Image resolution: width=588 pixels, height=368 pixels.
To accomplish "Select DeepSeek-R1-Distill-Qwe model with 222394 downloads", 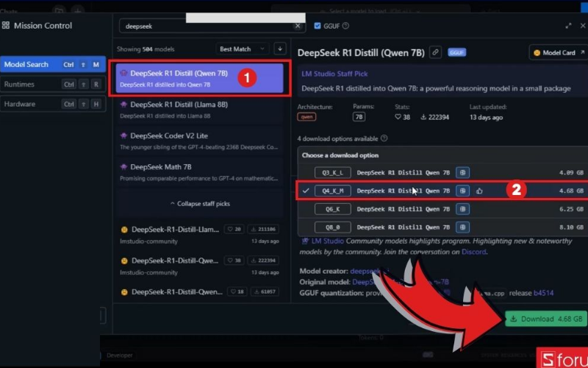I will pyautogui.click(x=199, y=266).
